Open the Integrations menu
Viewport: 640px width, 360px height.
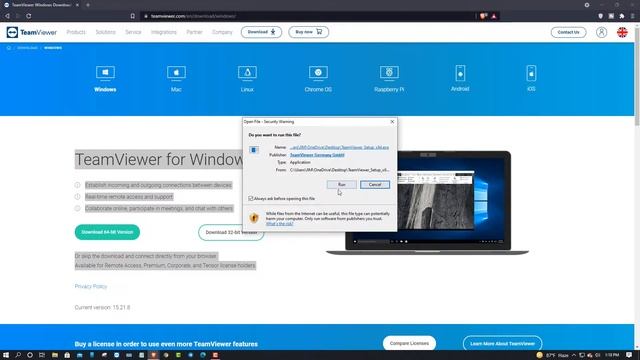click(164, 32)
